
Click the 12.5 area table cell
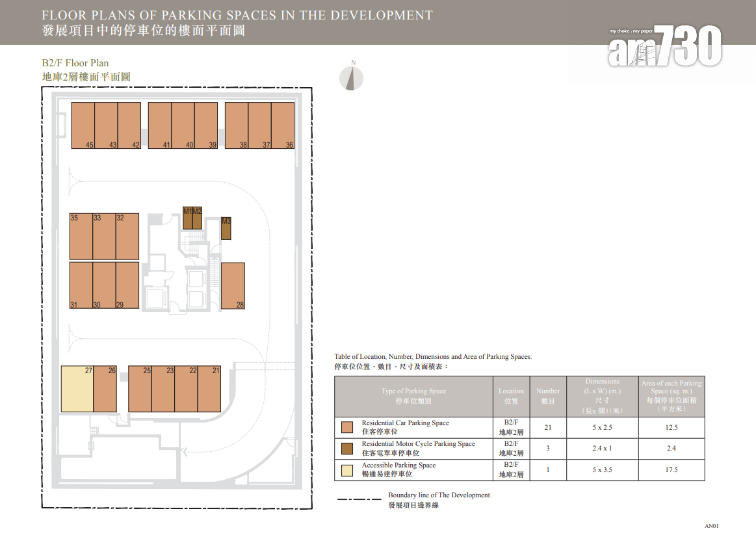(x=671, y=427)
